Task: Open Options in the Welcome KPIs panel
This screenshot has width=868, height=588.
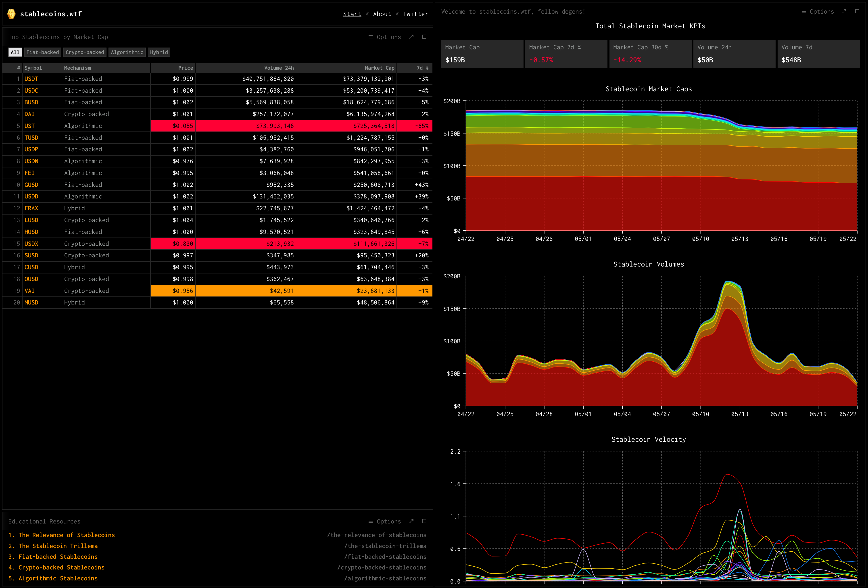Action: (x=817, y=12)
